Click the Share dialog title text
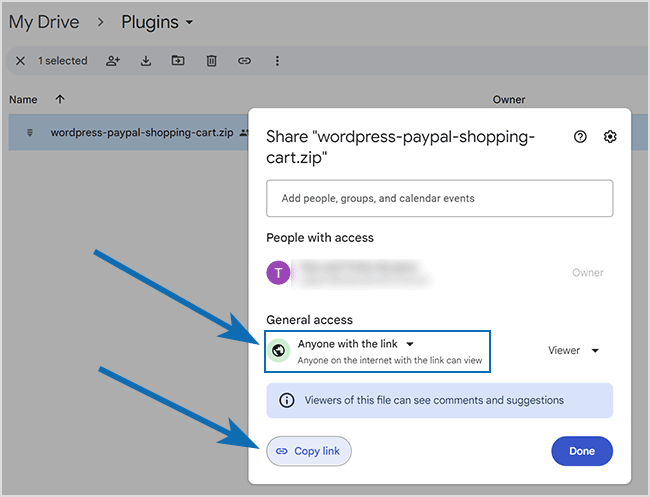Screen dimensions: 650x497 point(400,147)
